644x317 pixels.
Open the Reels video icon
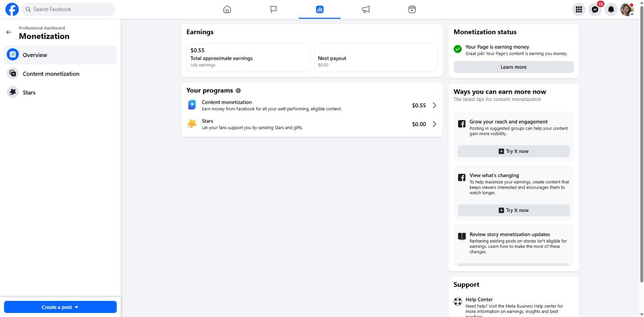[412, 9]
